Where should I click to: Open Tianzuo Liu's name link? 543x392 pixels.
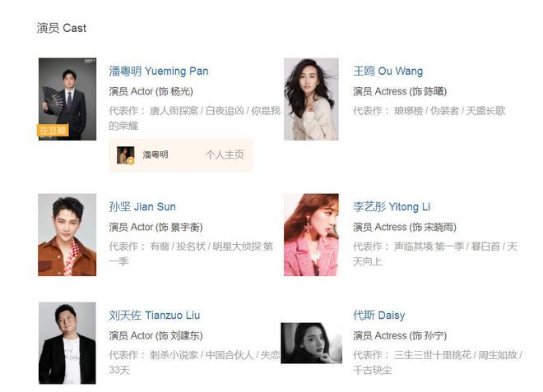tap(155, 316)
